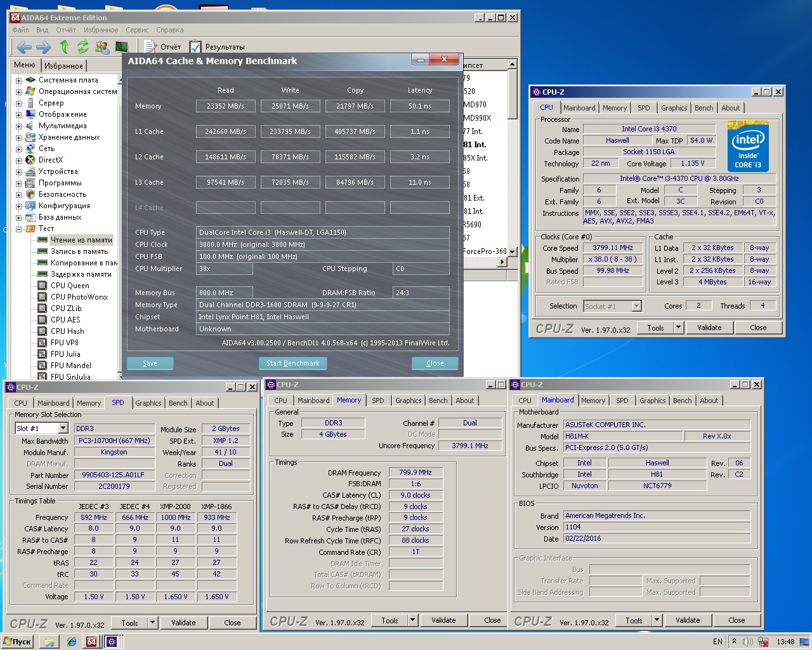Click Close in CPU-Z Mainboard window
Screen dimensions: 812x650
737,620
